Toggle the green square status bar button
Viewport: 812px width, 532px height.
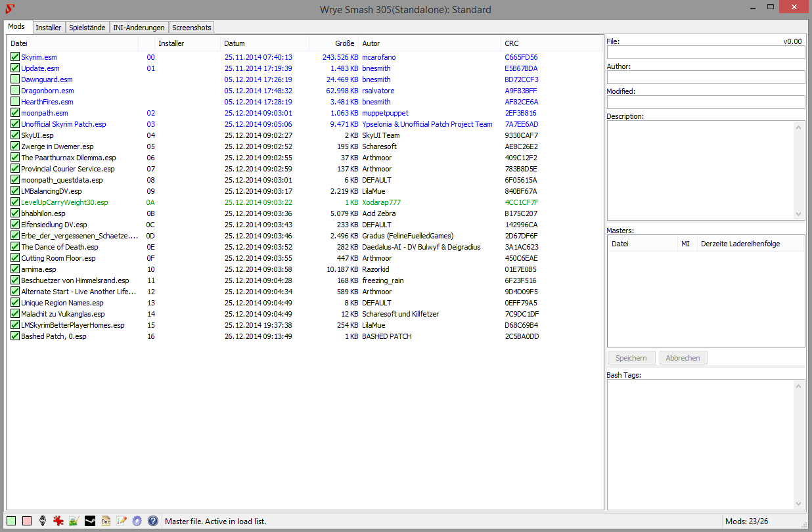[x=11, y=521]
